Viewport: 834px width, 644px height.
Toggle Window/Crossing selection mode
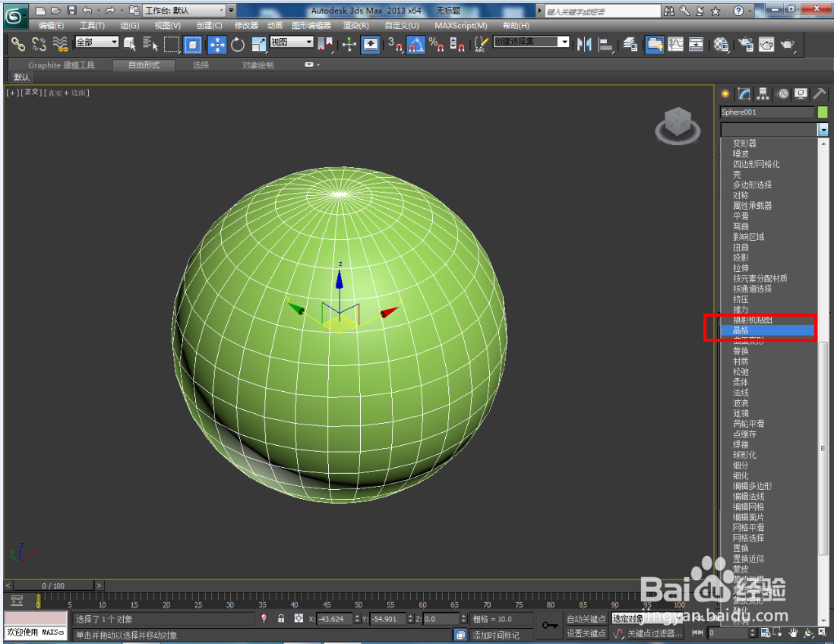click(192, 44)
